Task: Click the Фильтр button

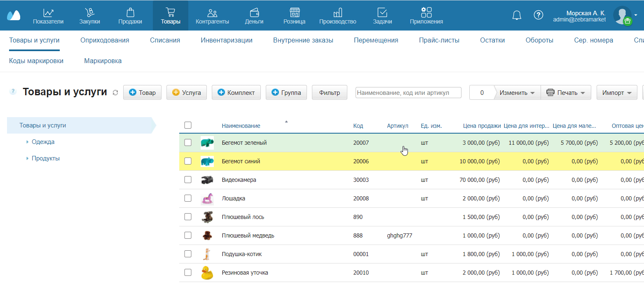Action: tap(329, 93)
